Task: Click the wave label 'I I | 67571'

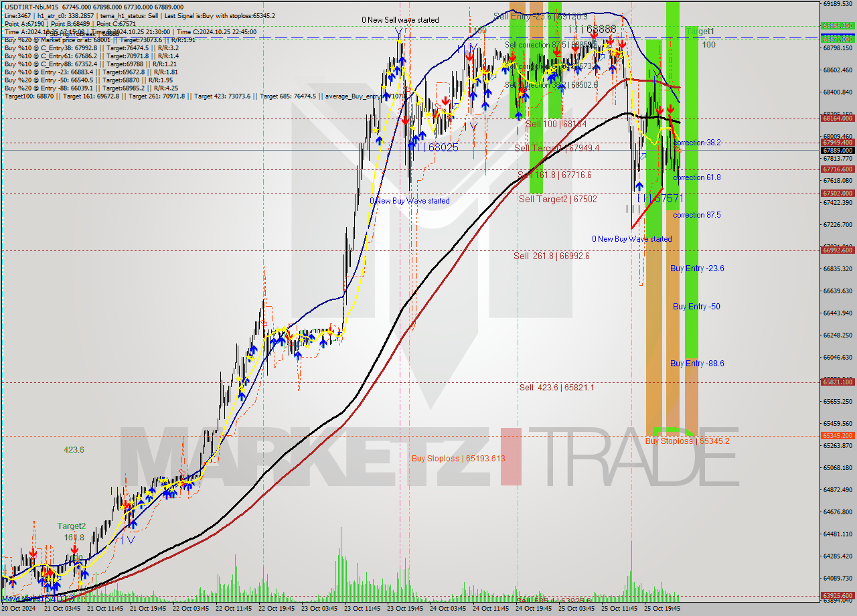Action: [x=659, y=199]
